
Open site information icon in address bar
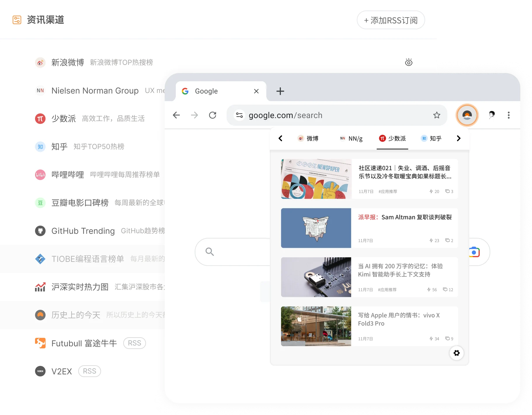tap(239, 115)
